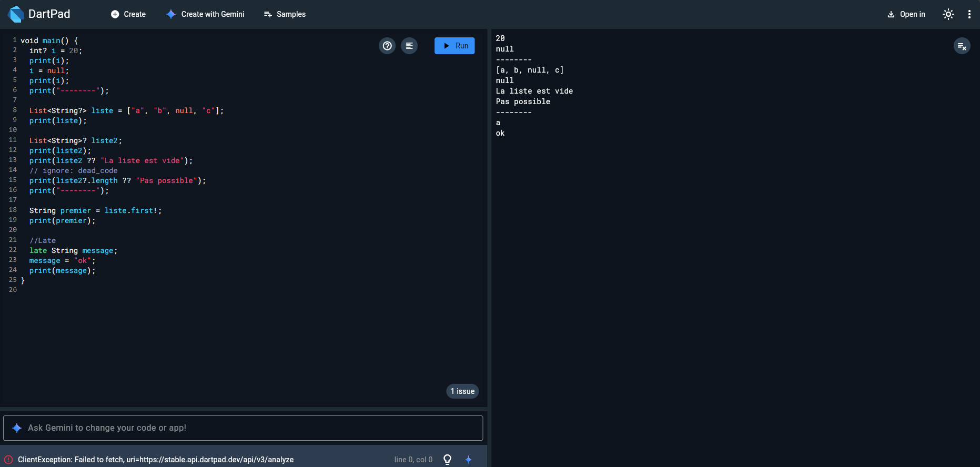The width and height of the screenshot is (980, 467).
Task: Open Create with Gemini
Action: [x=205, y=14]
